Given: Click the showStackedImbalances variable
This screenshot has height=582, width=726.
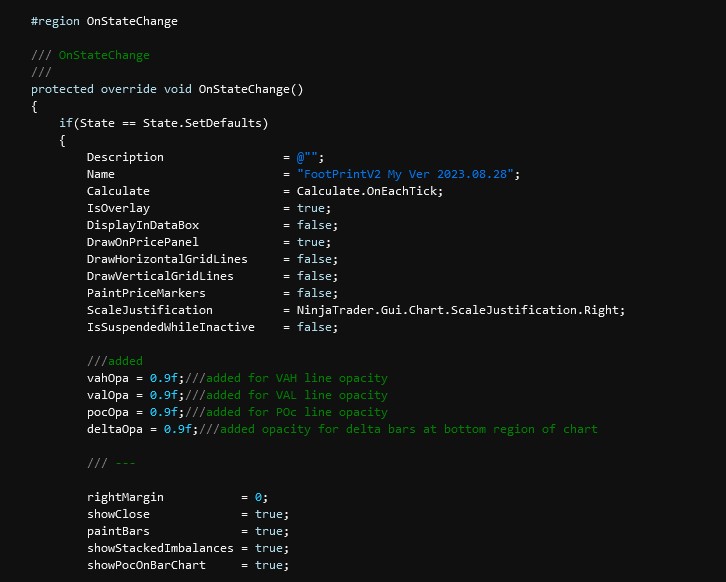Looking at the screenshot, I should 160,548.
